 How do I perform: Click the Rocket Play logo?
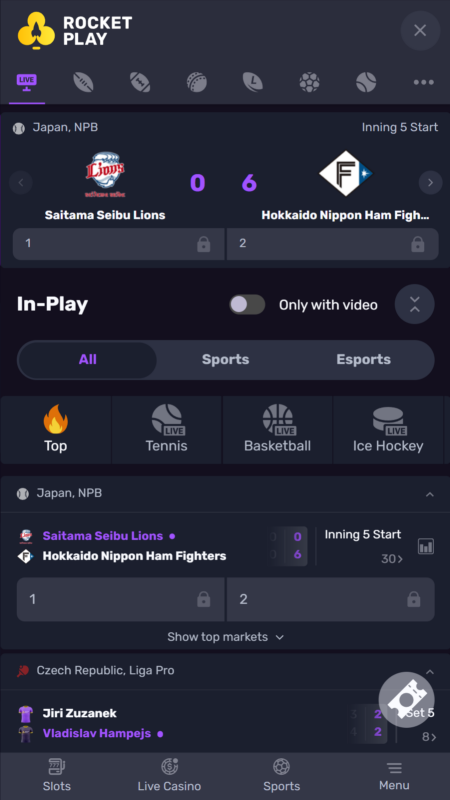(74, 31)
